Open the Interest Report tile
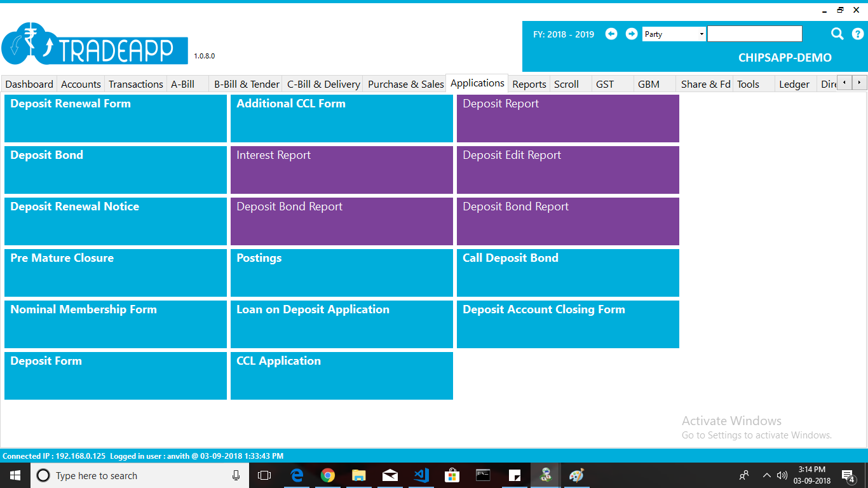 click(x=341, y=170)
